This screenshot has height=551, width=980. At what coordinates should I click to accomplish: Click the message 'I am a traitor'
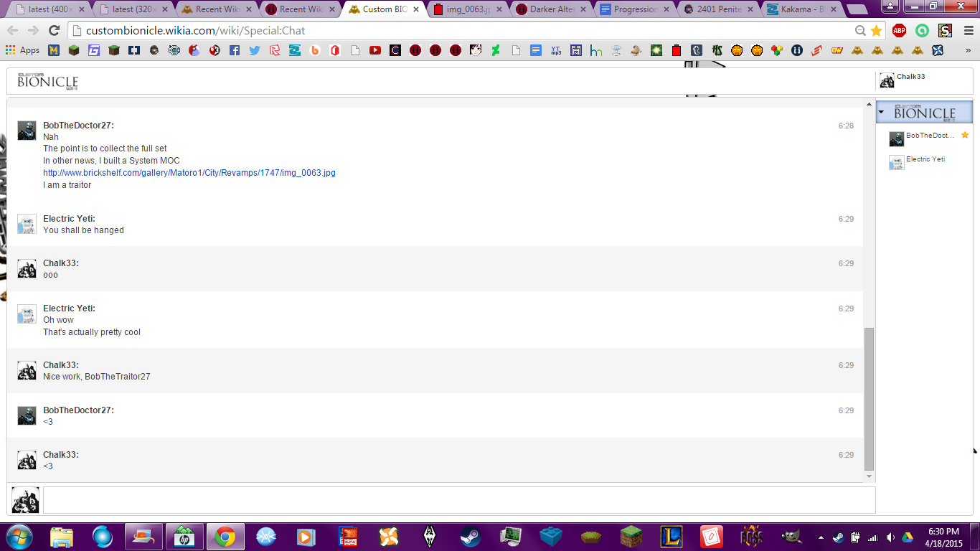click(x=67, y=185)
